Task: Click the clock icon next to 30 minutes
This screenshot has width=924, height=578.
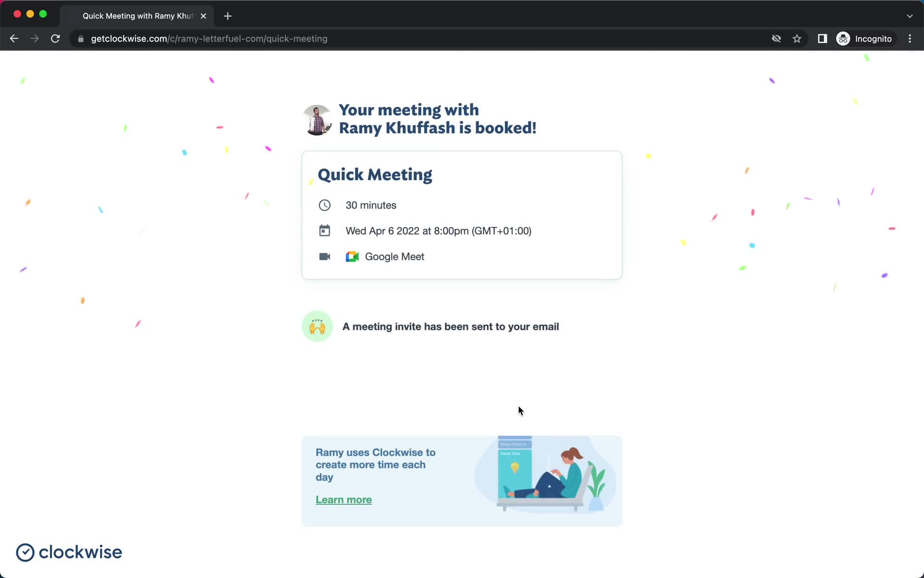Action: click(x=324, y=204)
